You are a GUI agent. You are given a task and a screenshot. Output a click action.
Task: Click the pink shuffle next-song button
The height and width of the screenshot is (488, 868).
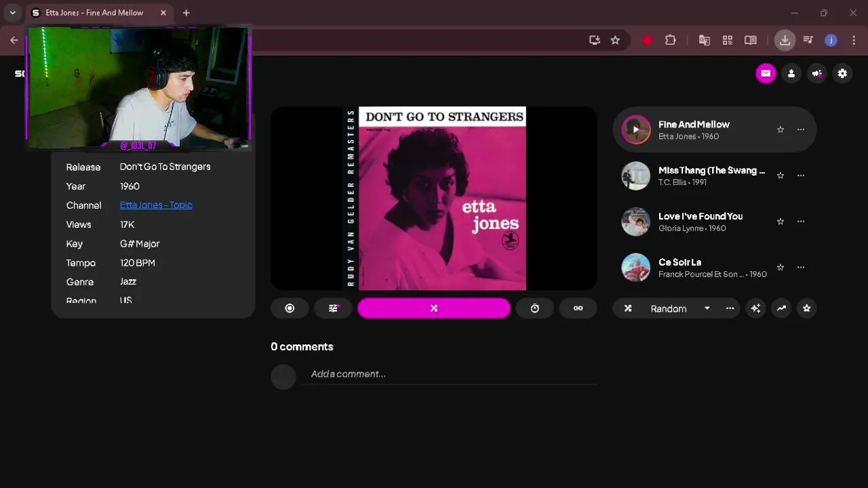434,308
